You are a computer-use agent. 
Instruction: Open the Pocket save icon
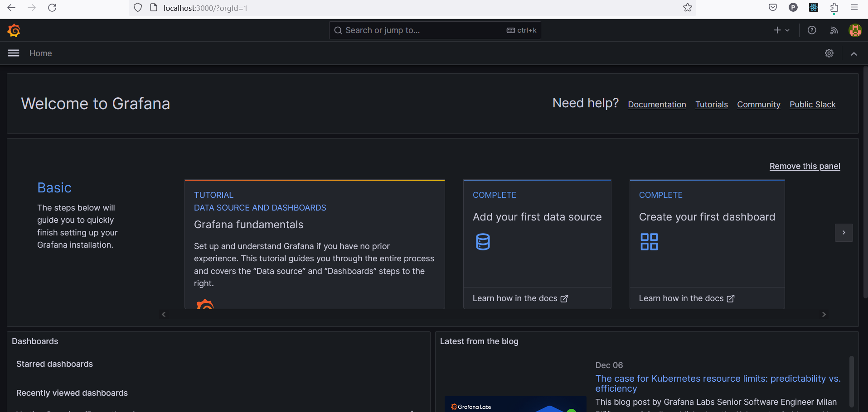point(773,7)
